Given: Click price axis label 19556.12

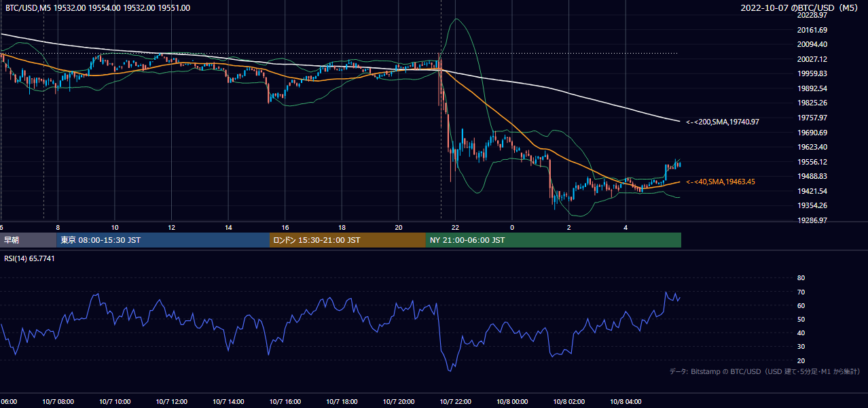Looking at the screenshot, I should [x=812, y=162].
